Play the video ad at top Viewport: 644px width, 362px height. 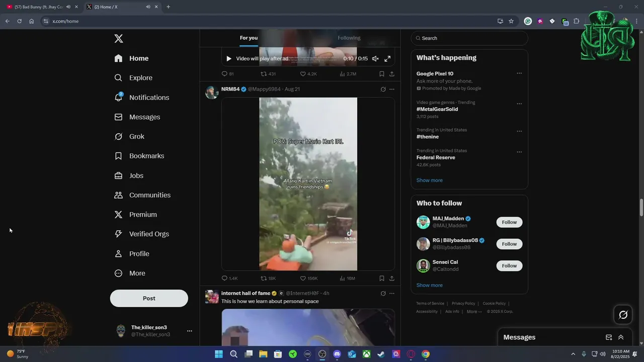point(228,59)
